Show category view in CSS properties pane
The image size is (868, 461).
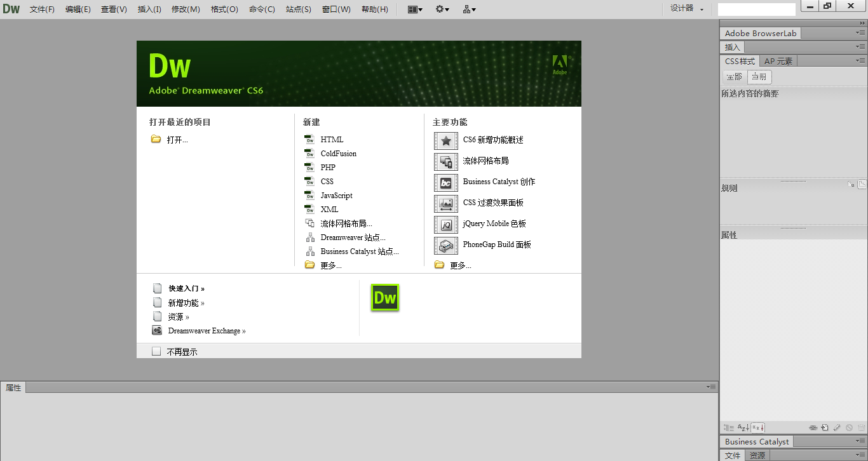729,428
